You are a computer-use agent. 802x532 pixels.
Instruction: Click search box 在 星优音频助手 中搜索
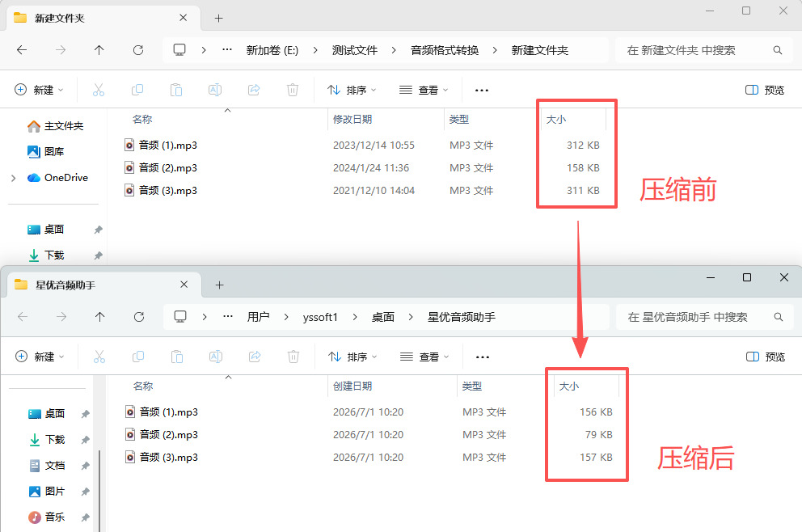click(x=705, y=317)
